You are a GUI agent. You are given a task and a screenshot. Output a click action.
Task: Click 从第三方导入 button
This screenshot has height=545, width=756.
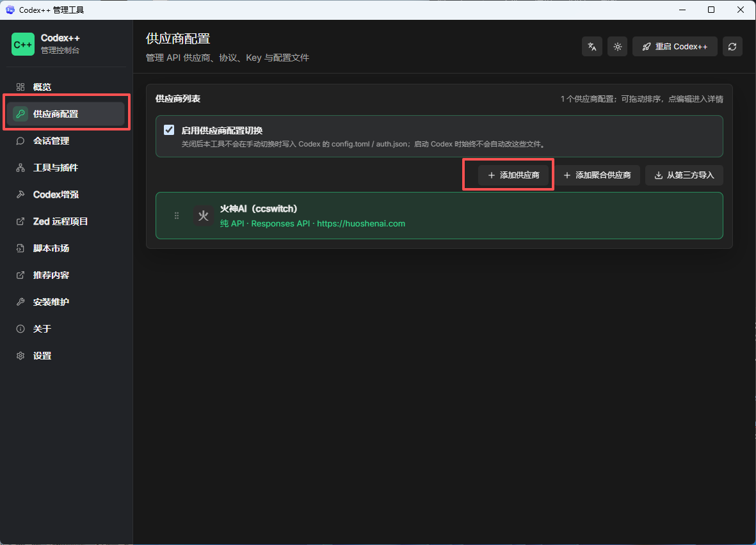[684, 175]
